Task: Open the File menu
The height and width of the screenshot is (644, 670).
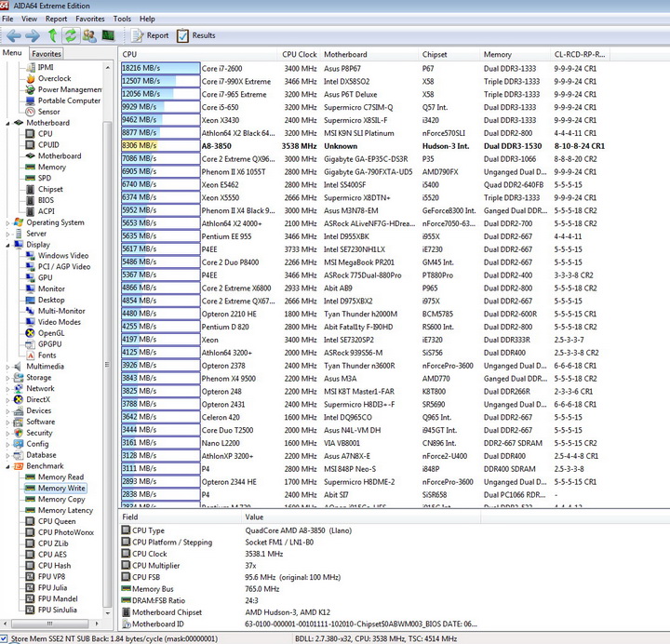Action: [7, 19]
